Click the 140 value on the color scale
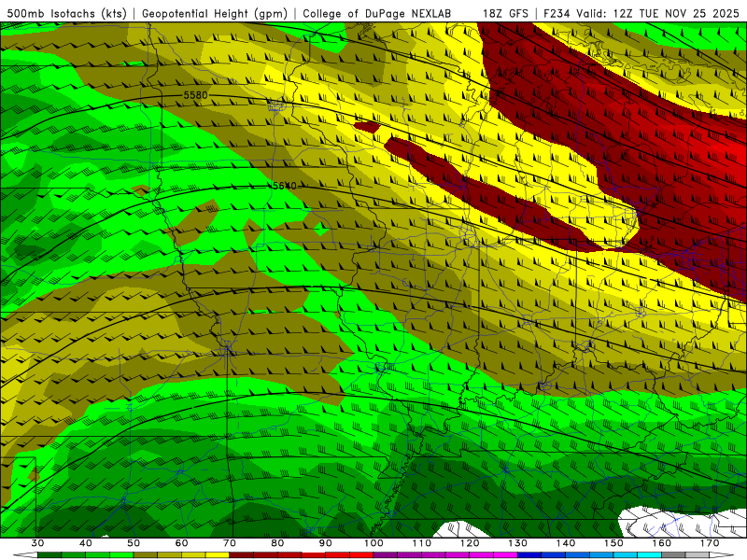 (x=566, y=543)
